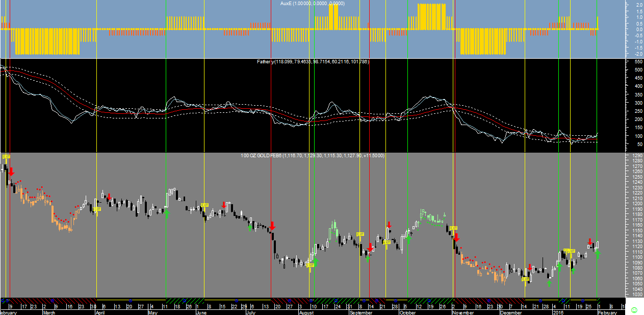Click the red down arrow in late January 2016
This screenshot has width=644, height=315.
[590, 241]
